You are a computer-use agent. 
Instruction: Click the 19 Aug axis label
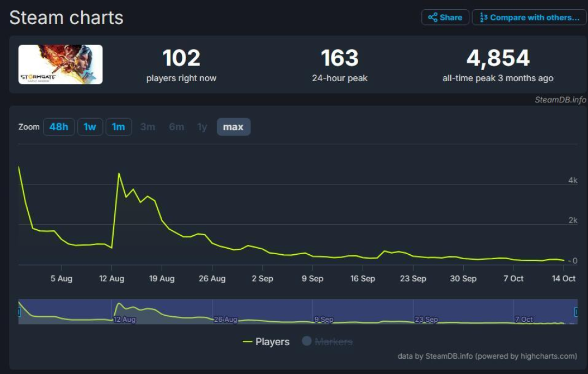tap(162, 278)
